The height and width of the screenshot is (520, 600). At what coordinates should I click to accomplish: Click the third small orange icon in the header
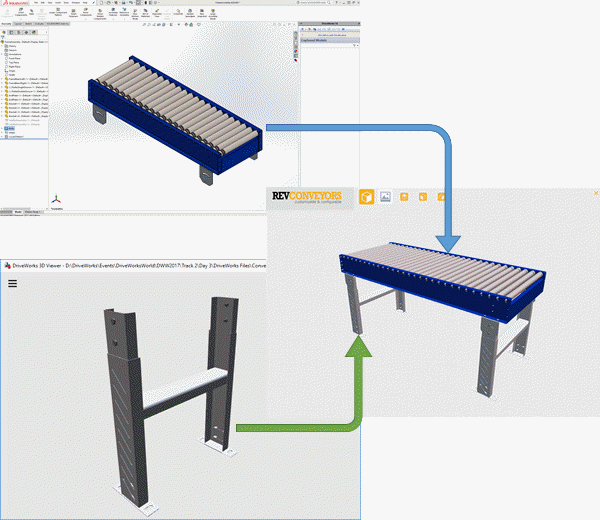[442, 196]
